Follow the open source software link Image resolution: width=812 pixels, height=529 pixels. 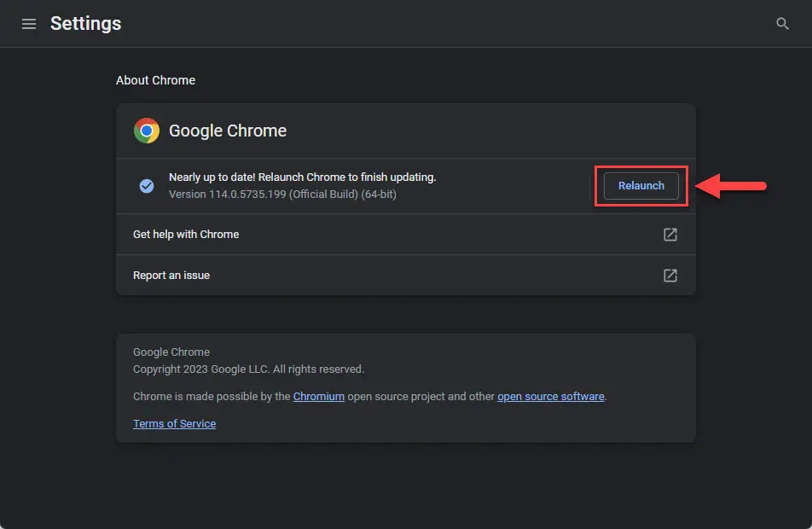(x=550, y=397)
